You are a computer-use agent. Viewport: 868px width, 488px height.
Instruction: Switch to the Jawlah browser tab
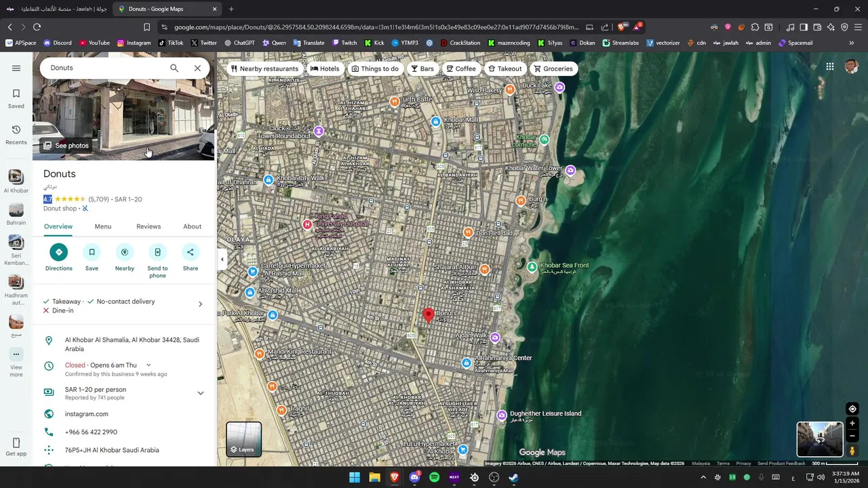[x=58, y=9]
